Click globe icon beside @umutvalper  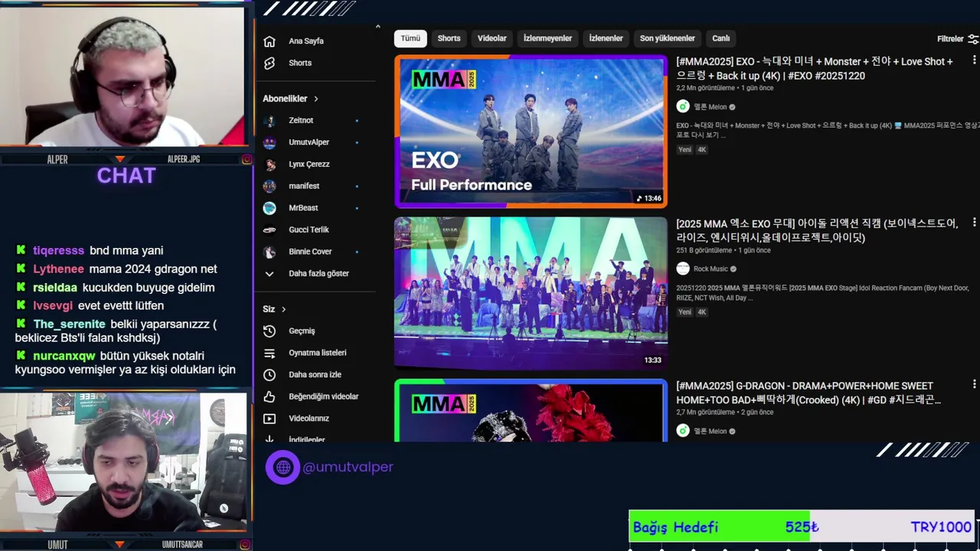(283, 467)
